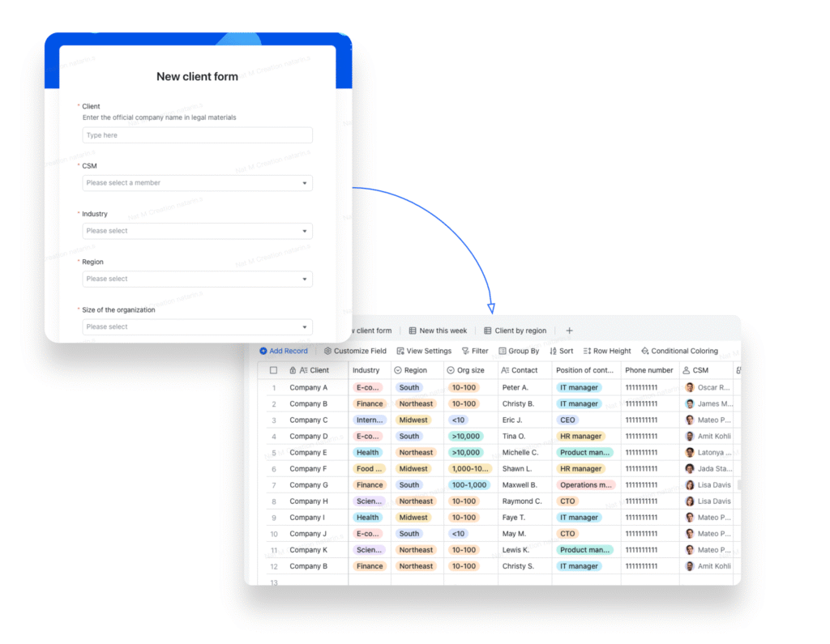Add a new view with plus icon
Viewport: 830px width, 644px height.
[569, 331]
